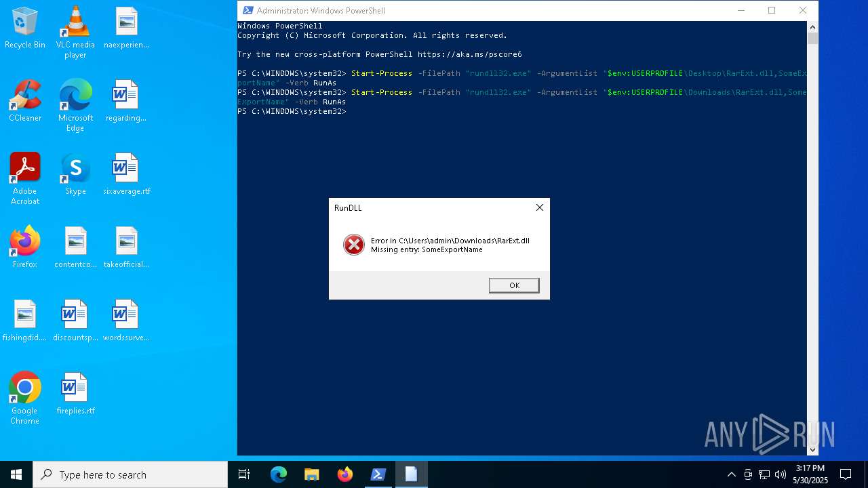
Task: Launch Microsoft Edge from the desktop
Action: 75,105
